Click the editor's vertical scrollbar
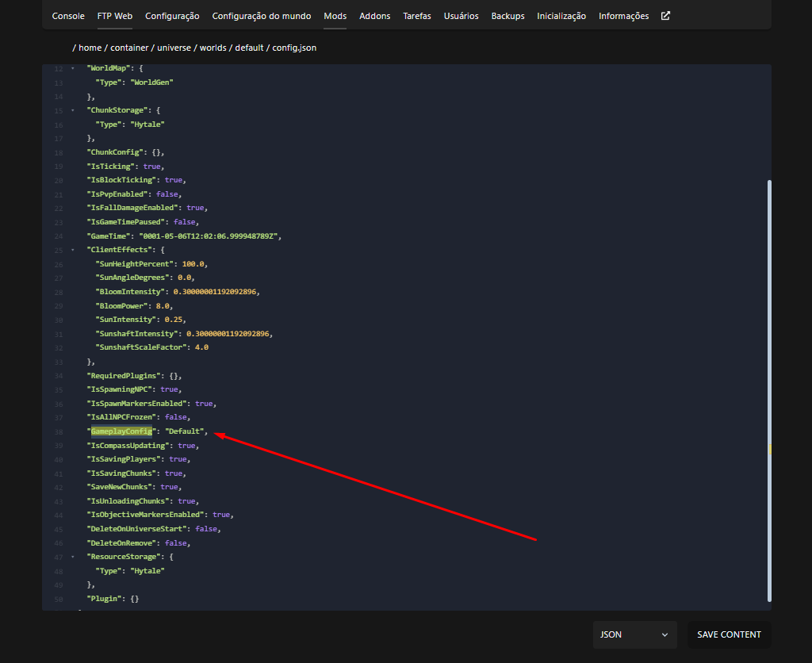 [768, 389]
